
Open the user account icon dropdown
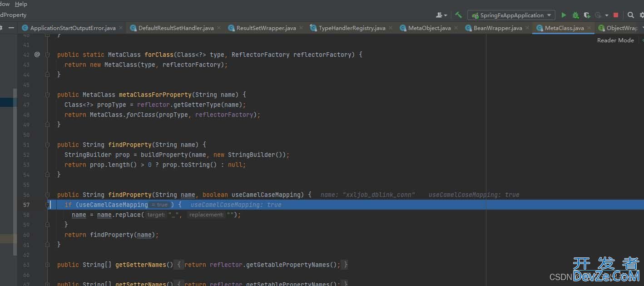(441, 15)
